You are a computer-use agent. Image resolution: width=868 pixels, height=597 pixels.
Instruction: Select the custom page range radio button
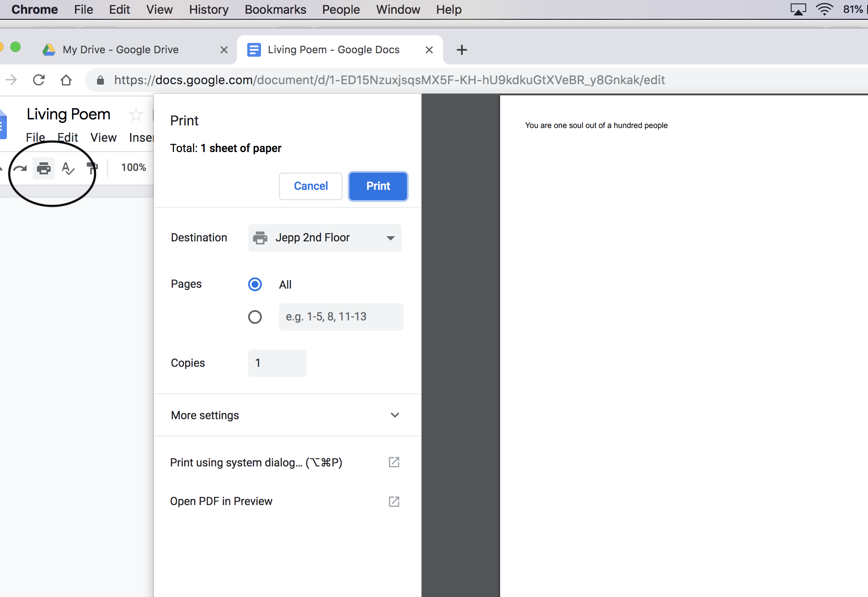click(x=255, y=317)
